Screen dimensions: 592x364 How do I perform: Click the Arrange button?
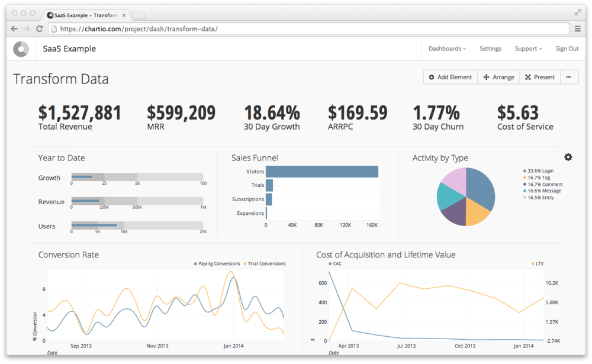pos(498,77)
